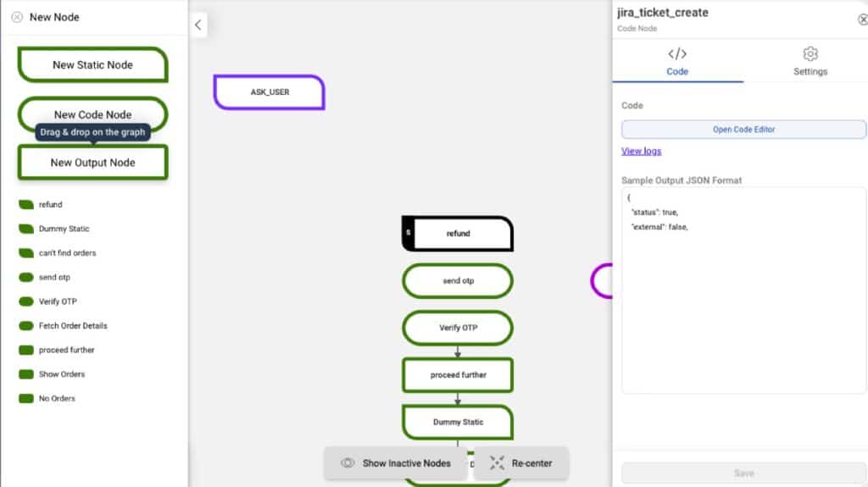Click proceed further node icon in list
This screenshot has width=868, height=487.
(x=26, y=351)
